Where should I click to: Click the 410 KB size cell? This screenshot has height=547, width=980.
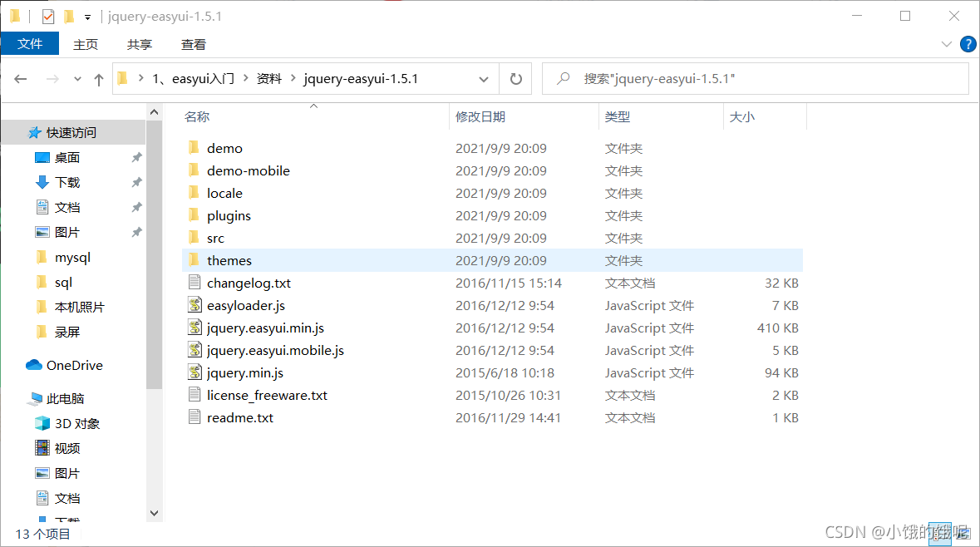click(777, 328)
